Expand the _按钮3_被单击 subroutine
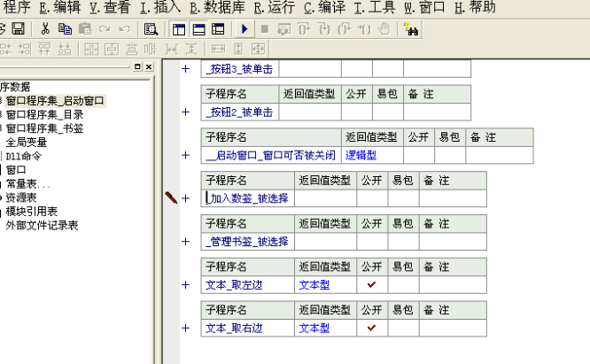This screenshot has width=590, height=364. pyautogui.click(x=185, y=69)
